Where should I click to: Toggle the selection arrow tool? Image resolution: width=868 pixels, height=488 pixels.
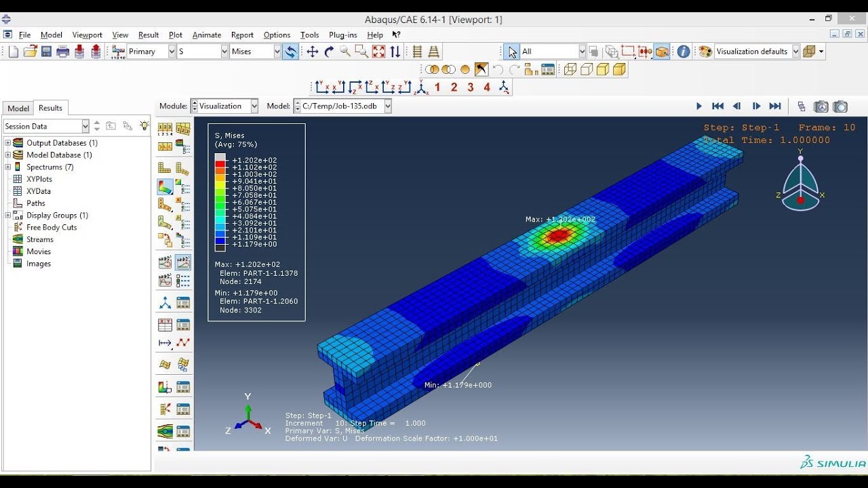(x=511, y=52)
